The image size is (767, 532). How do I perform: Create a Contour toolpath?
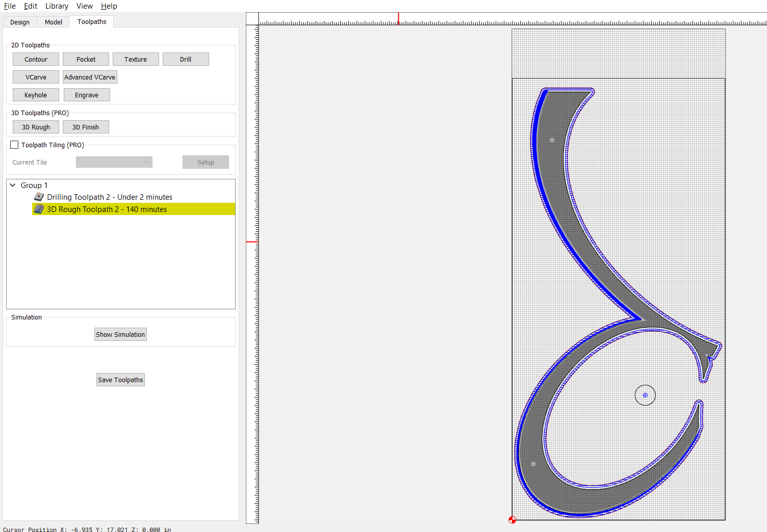(36, 59)
